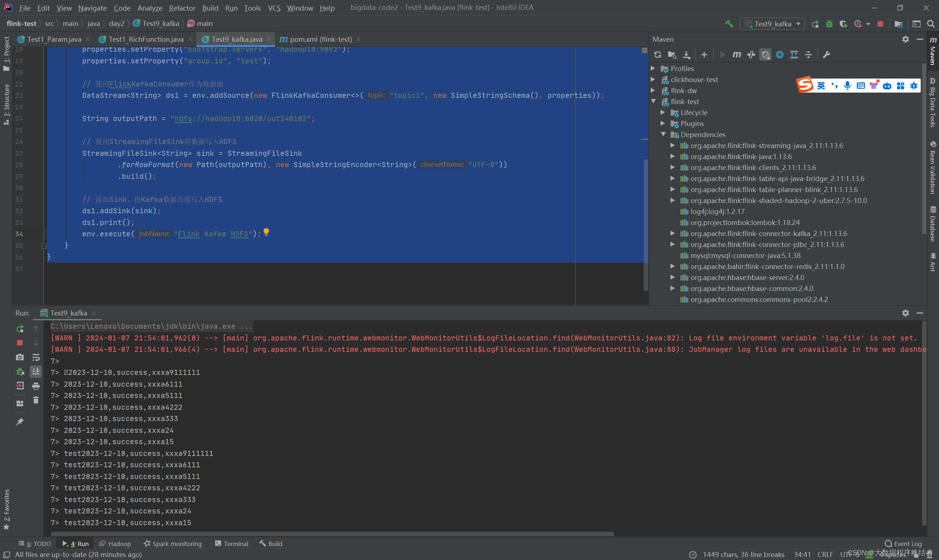Image resolution: width=939 pixels, height=560 pixels.
Task: Select flink-connector-kafka_2.11:1.13.6 dependency
Action: point(768,233)
